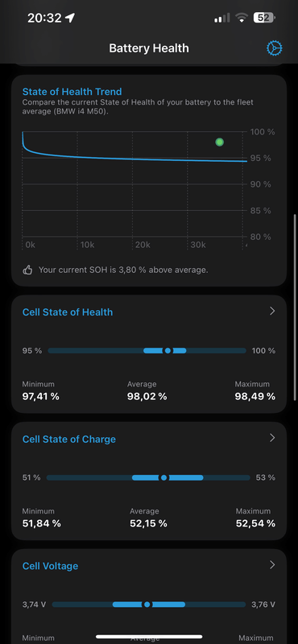Tap the location arrow in status bar
The height and width of the screenshot is (644, 298).
[70, 18]
